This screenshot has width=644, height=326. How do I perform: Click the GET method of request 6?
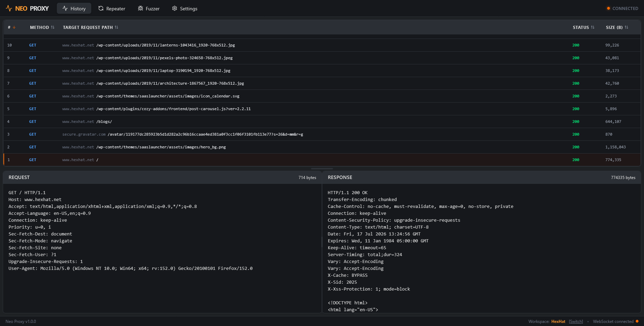(33, 96)
